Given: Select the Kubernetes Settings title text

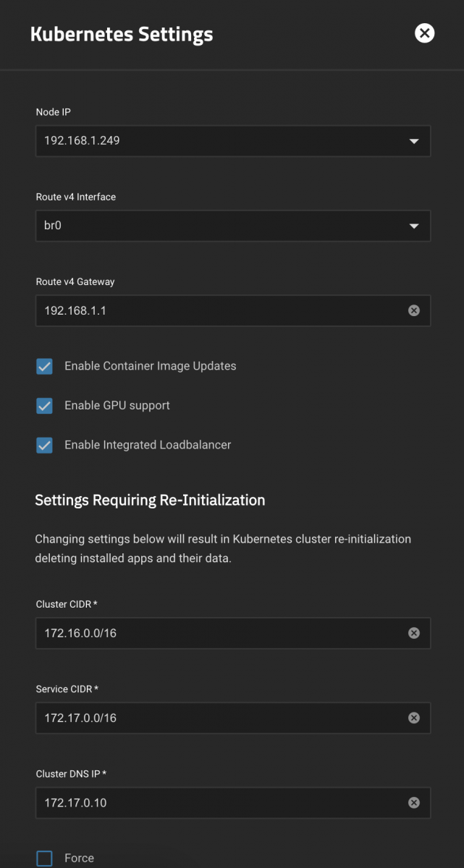Looking at the screenshot, I should (x=122, y=34).
